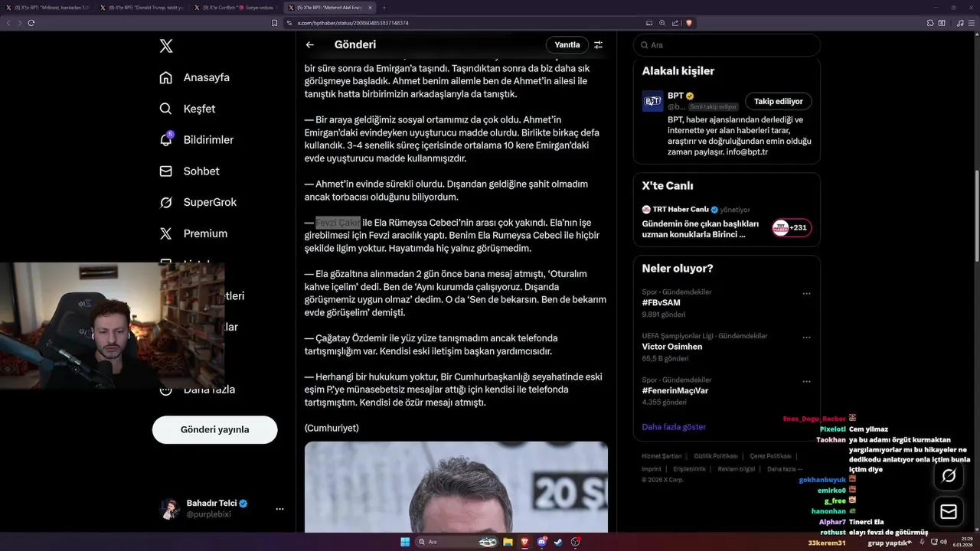Image resolution: width=980 pixels, height=551 pixels.
Task: Open more options for the #FenerinMaçıVar trend
Action: [806, 381]
